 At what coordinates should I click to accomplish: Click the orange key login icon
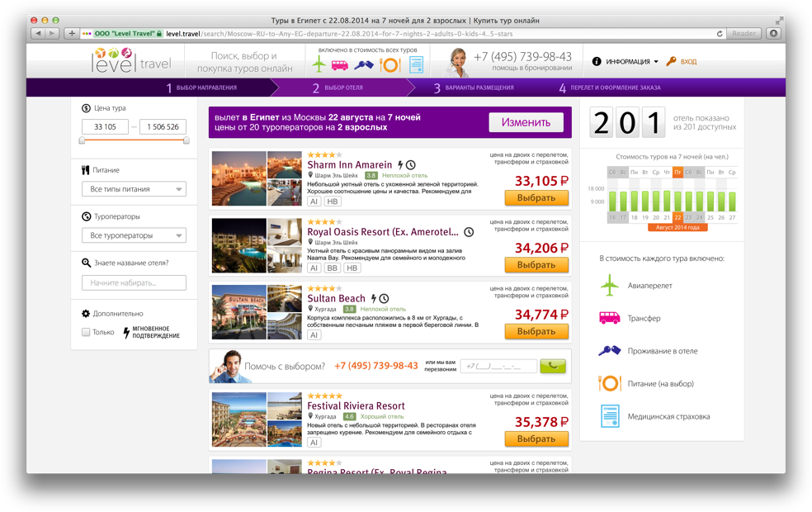[x=671, y=61]
